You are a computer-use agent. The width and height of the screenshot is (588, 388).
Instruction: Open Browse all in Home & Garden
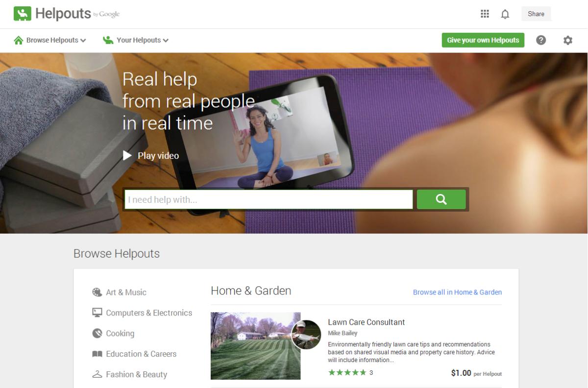point(457,292)
